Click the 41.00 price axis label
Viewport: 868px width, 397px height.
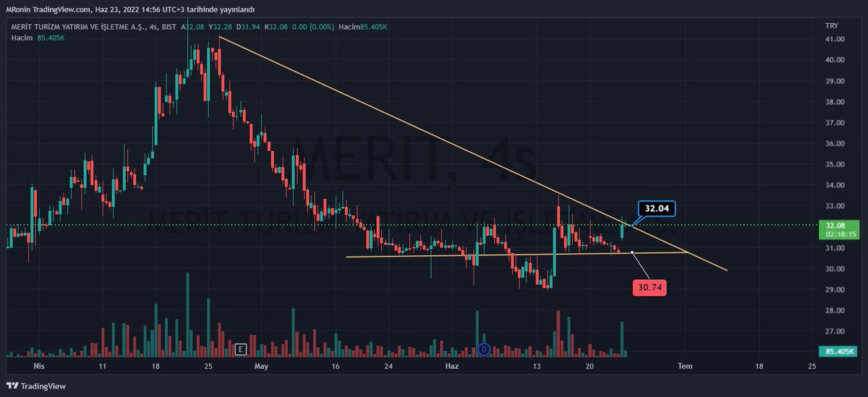(x=835, y=39)
